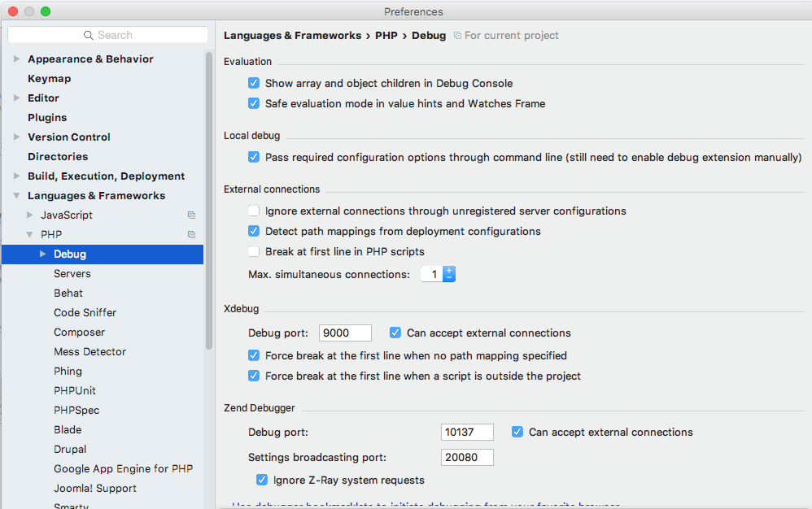
Task: Click the project-level icon beside JavaScript
Action: click(191, 215)
